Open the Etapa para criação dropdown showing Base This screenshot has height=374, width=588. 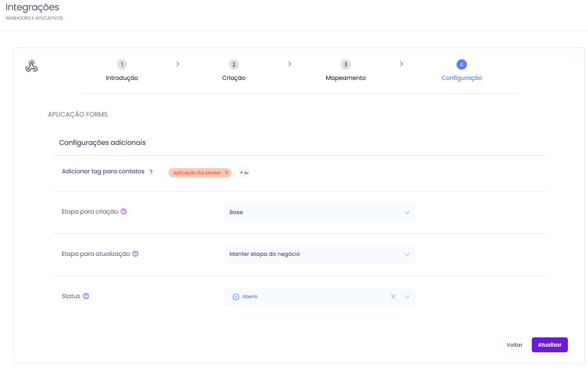point(320,212)
